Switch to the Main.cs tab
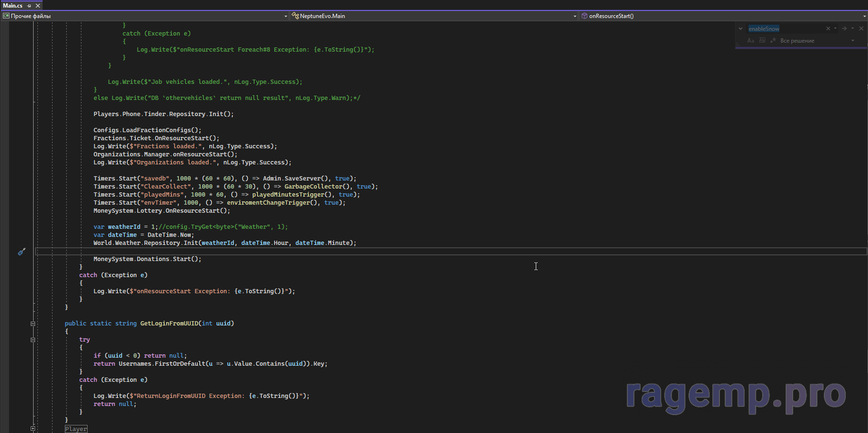Screen dimensions: 868x433 click(x=13, y=6)
